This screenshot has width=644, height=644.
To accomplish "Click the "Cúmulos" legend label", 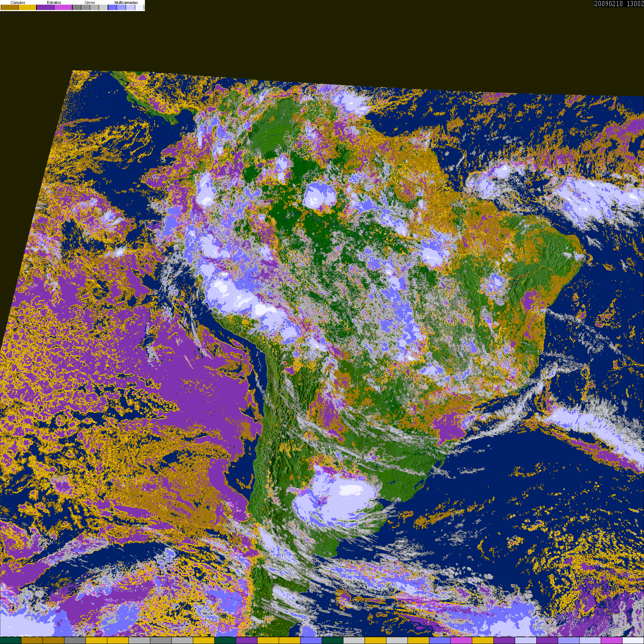I will [x=18, y=3].
